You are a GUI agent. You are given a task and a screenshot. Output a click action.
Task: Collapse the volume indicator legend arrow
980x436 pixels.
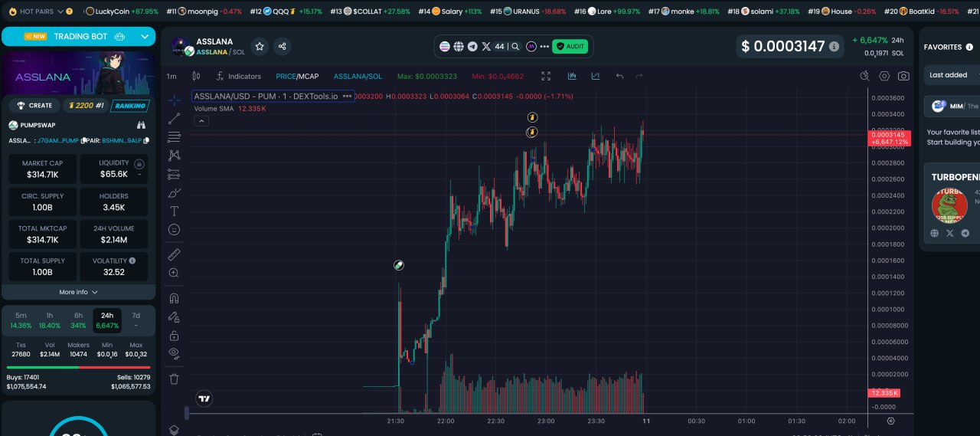[201, 121]
